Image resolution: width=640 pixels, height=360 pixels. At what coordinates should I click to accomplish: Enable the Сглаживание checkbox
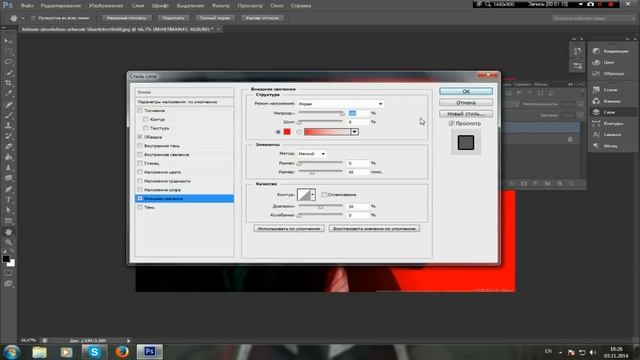point(324,195)
